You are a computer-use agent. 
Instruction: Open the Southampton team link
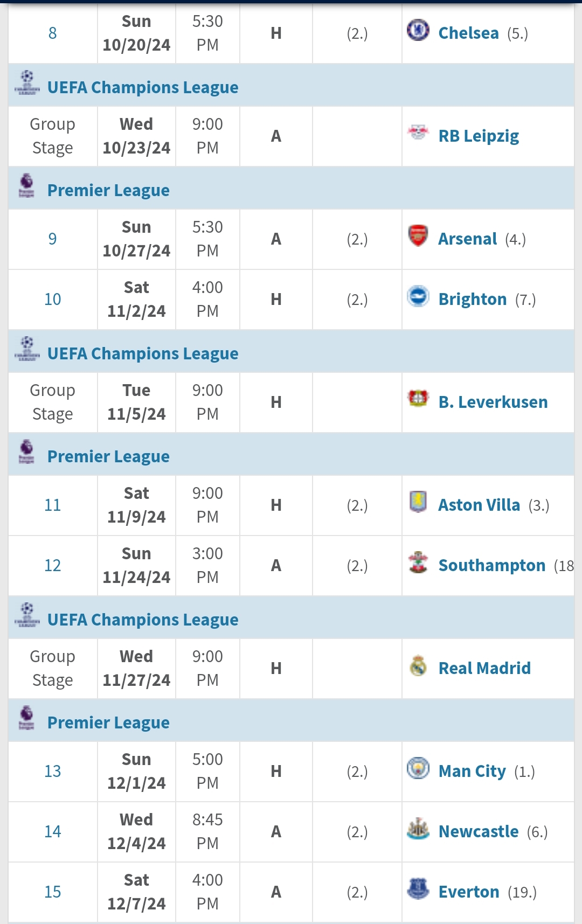[x=491, y=565]
